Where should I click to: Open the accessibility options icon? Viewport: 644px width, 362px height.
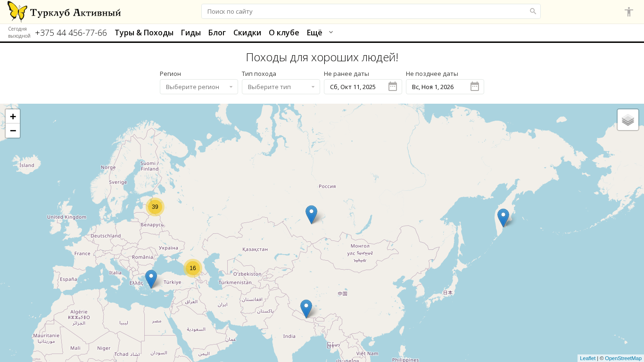click(x=629, y=12)
